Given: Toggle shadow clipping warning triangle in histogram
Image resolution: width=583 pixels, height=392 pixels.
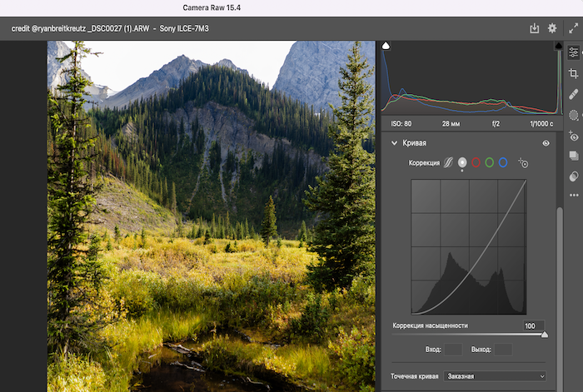Looking at the screenshot, I should point(386,46).
